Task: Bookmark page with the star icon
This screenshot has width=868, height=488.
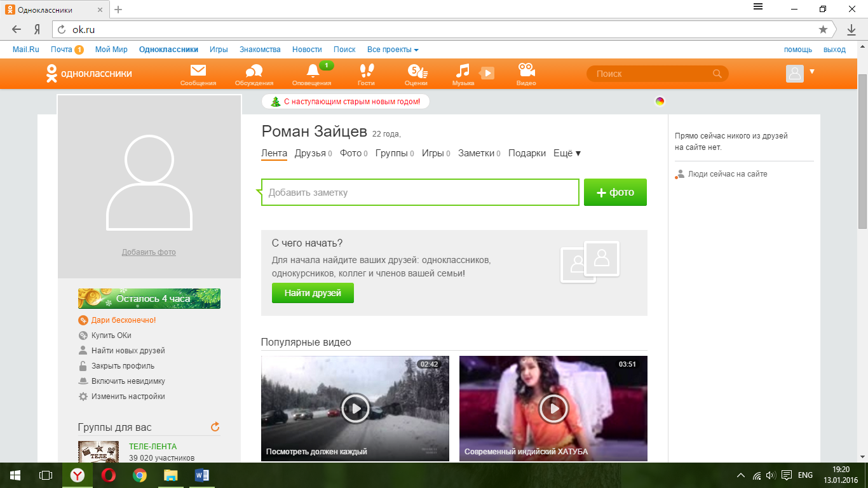Action: click(x=823, y=29)
